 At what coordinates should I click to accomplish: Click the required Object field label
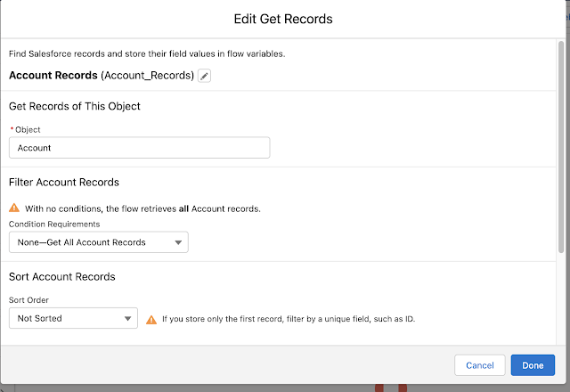[28, 129]
